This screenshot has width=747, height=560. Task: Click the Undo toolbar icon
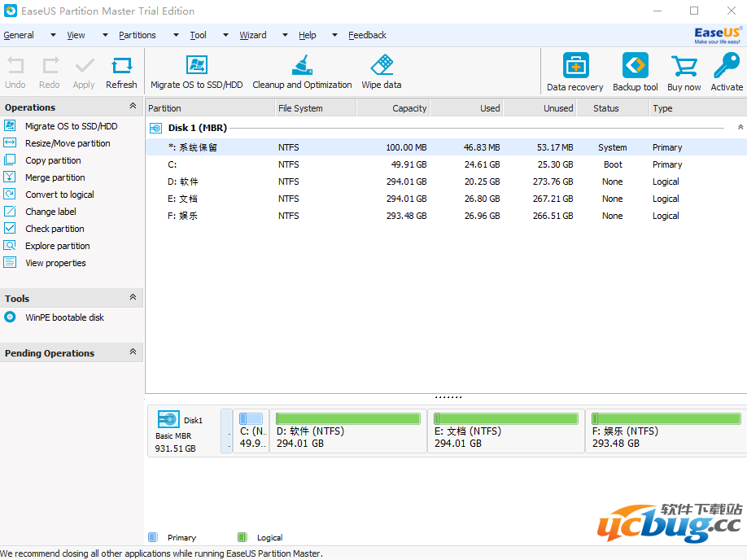[x=15, y=65]
